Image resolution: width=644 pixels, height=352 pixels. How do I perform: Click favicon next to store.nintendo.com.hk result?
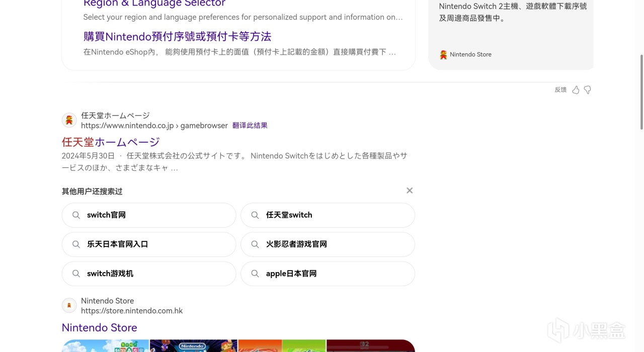click(x=69, y=305)
